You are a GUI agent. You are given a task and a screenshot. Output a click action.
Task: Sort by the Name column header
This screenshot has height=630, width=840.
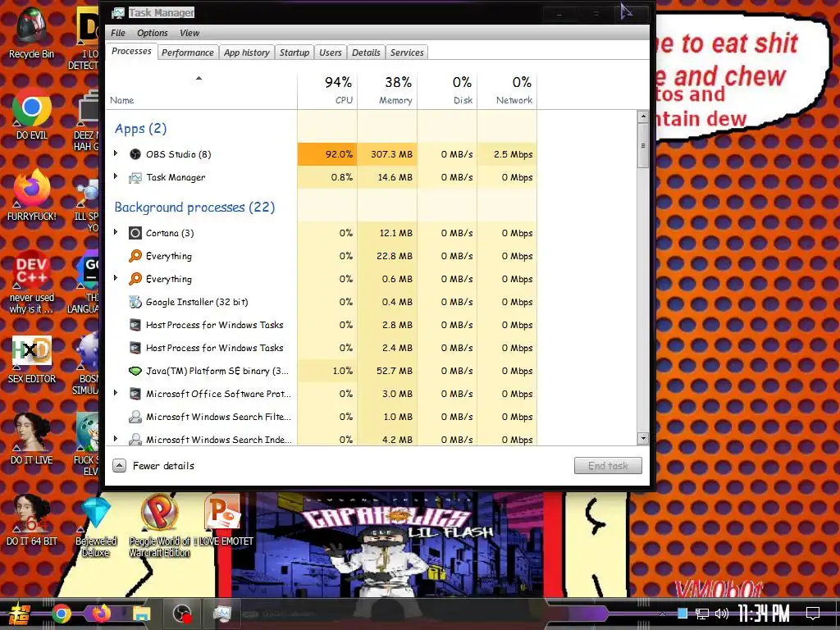(202, 90)
